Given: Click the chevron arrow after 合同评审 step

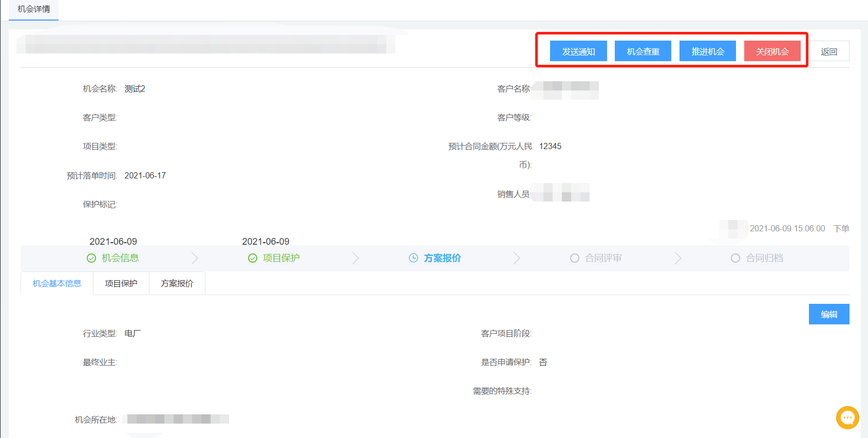Looking at the screenshot, I should (x=678, y=258).
